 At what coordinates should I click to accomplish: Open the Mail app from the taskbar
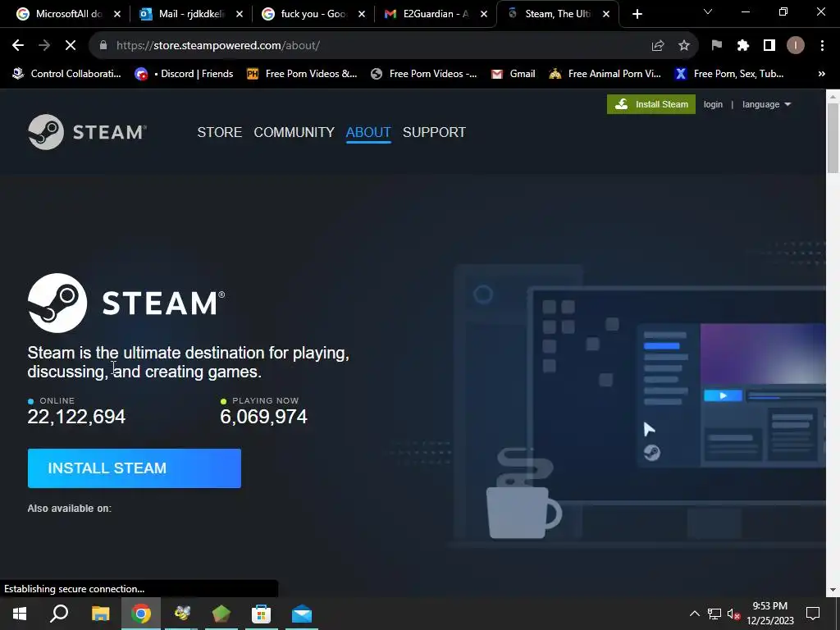click(x=302, y=614)
